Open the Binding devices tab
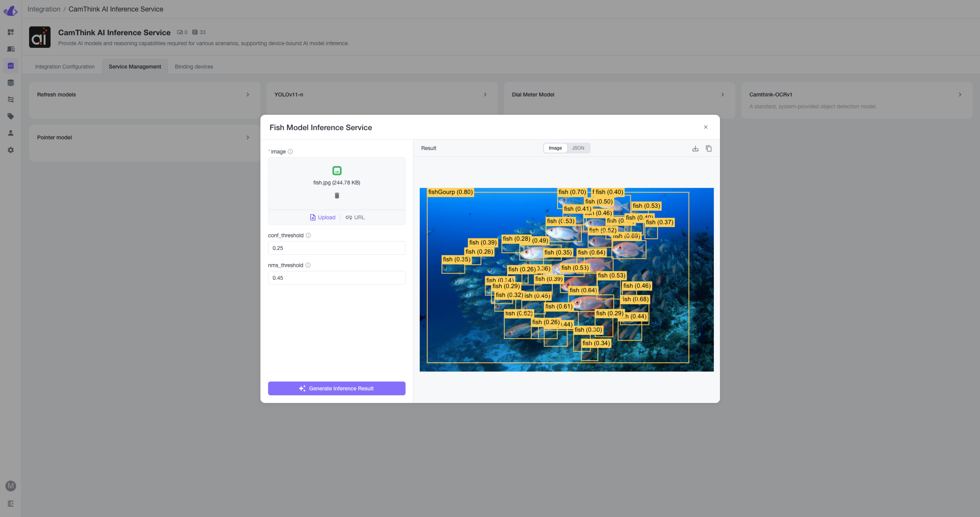This screenshot has width=980, height=517. coord(194,66)
